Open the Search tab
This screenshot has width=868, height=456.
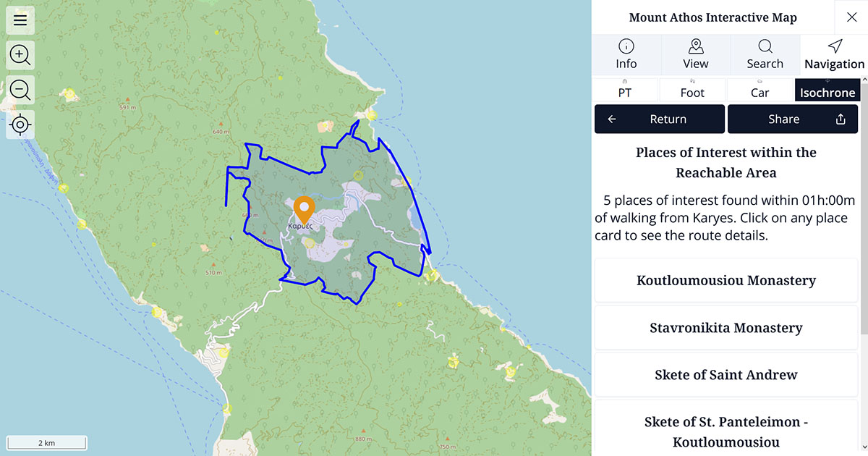pyautogui.click(x=765, y=55)
